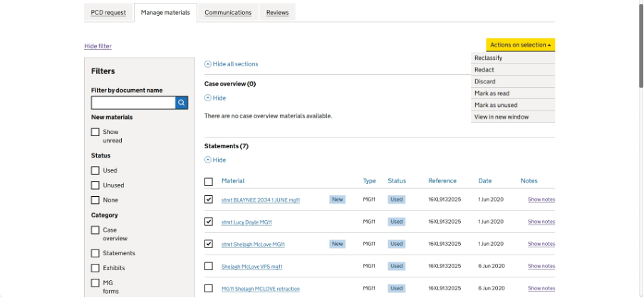Collapse the Actions on selection dropdown
644x298 pixels.
(x=520, y=45)
